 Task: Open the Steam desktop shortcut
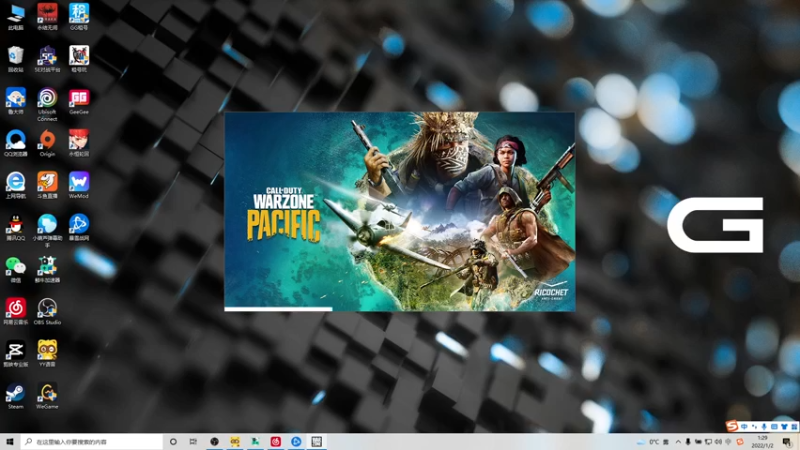[x=16, y=396]
